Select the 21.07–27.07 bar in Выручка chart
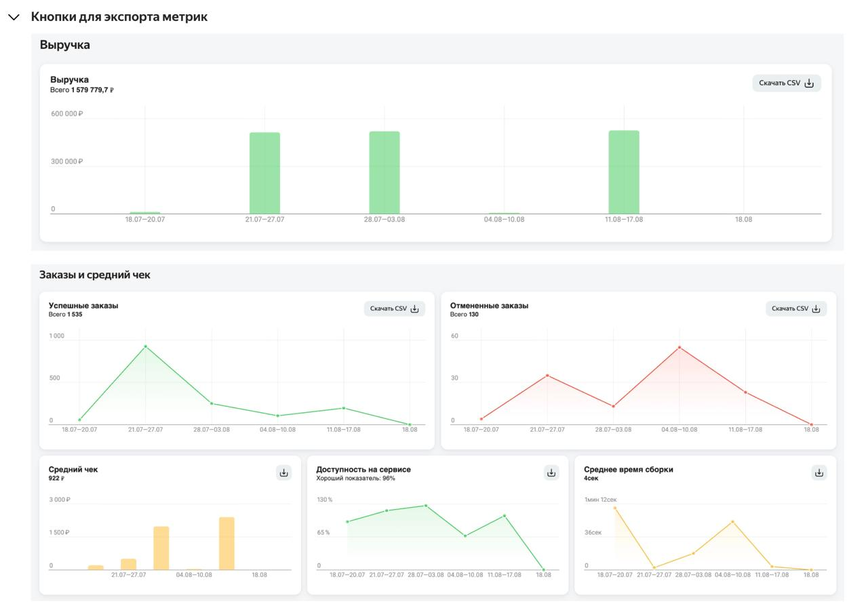 (264, 173)
